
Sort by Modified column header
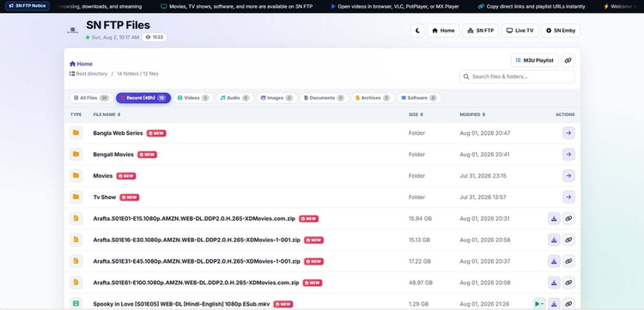click(x=472, y=114)
